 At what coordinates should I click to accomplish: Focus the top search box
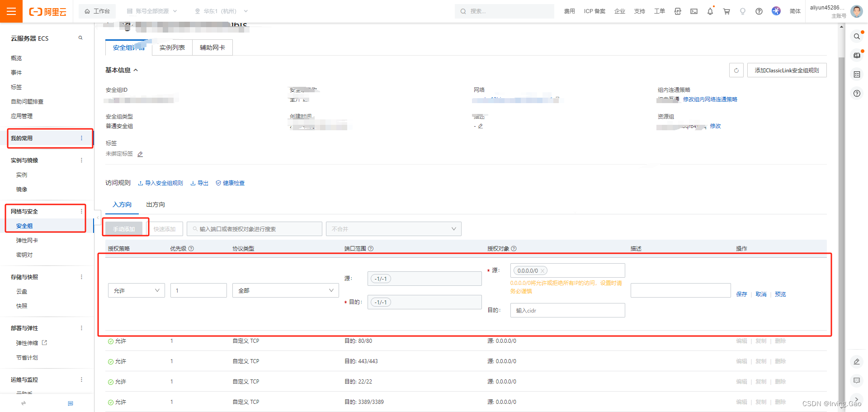(x=504, y=11)
